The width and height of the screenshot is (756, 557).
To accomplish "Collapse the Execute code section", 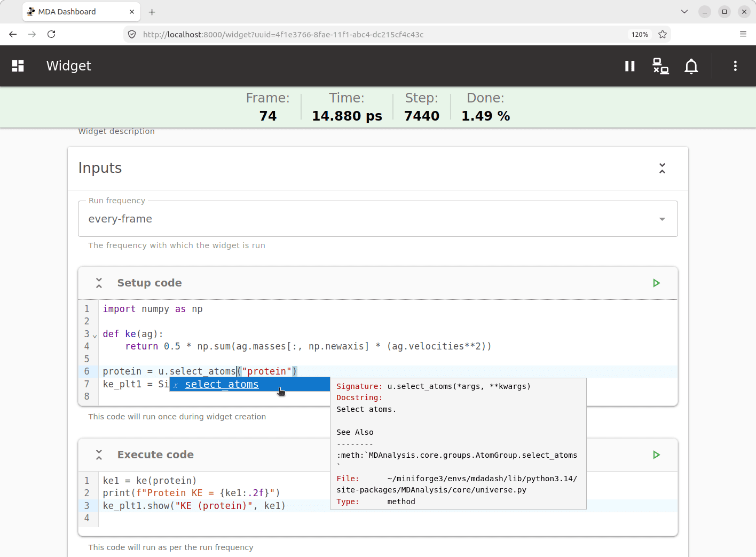I will click(x=99, y=455).
